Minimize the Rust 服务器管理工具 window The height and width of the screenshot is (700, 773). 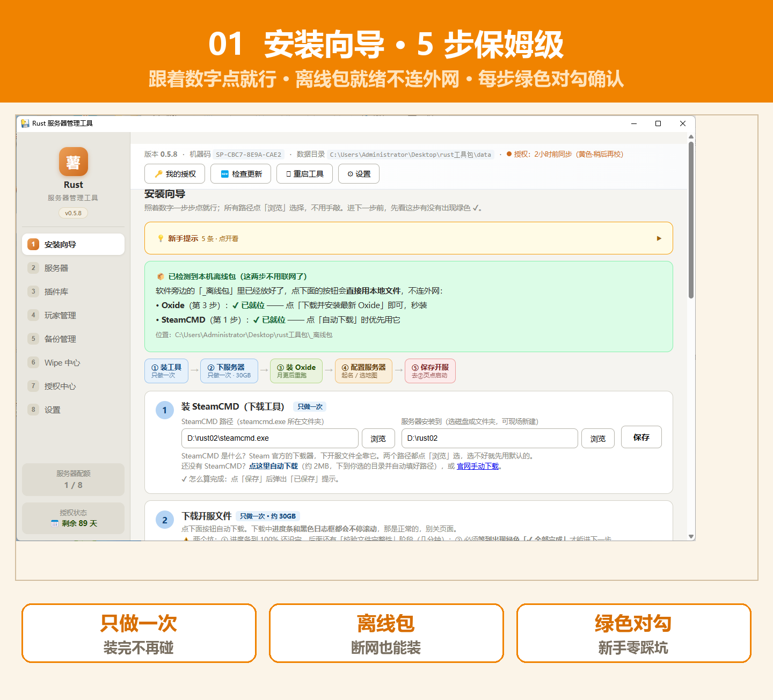(x=634, y=123)
